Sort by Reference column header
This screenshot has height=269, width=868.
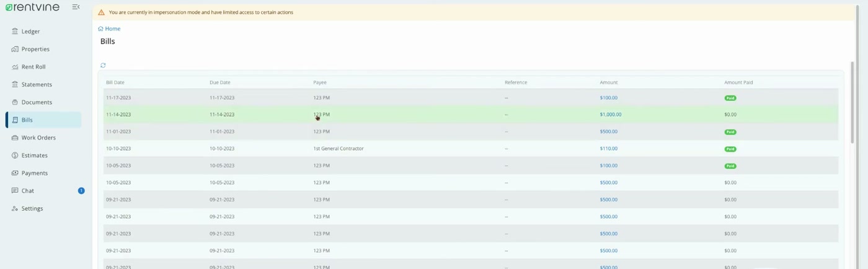click(x=516, y=82)
